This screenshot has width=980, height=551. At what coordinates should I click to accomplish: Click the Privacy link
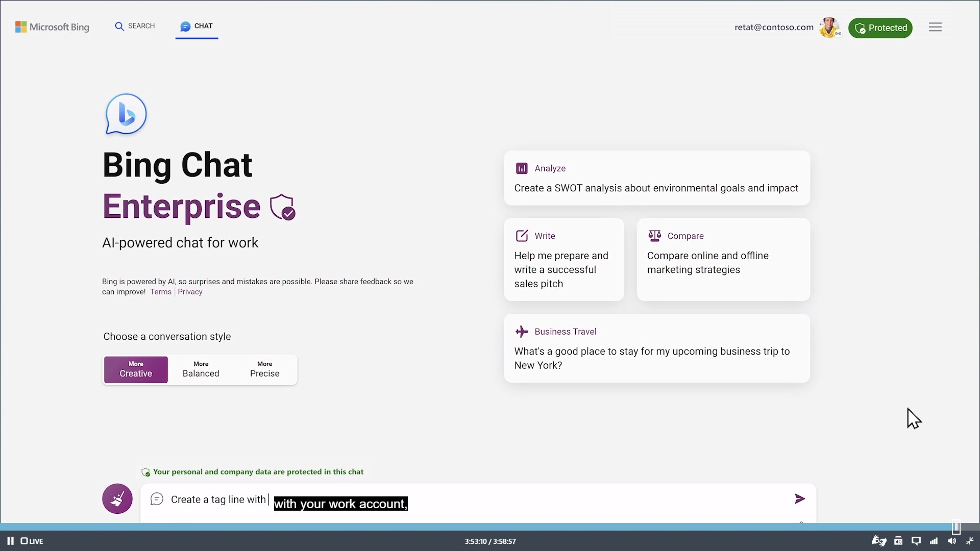[190, 291]
